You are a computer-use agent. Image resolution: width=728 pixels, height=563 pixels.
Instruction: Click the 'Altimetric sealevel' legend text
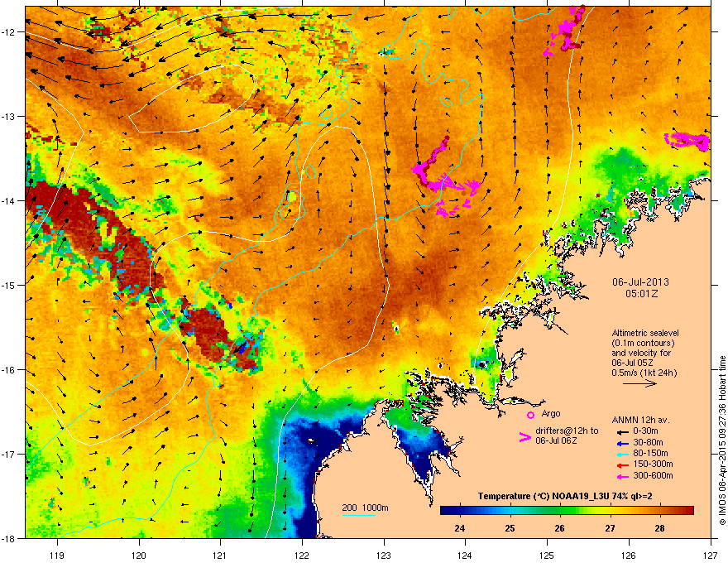tap(645, 333)
